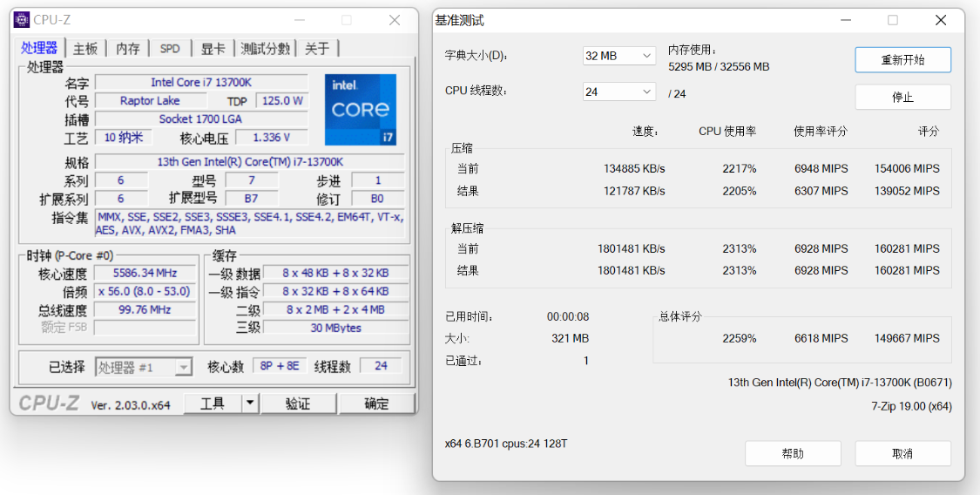Click the Intel Core i7 logo badge
This screenshot has width=980, height=495.
pyautogui.click(x=361, y=110)
